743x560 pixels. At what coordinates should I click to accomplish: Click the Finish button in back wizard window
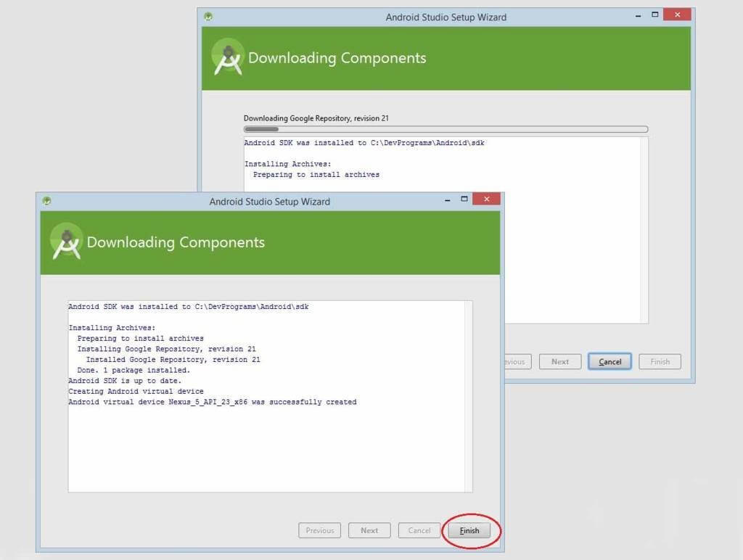tap(660, 361)
